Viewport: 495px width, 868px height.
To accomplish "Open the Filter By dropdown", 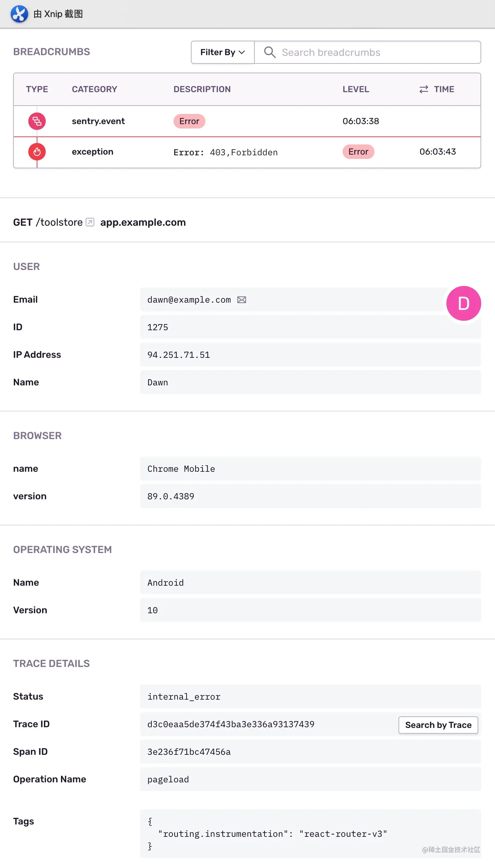I will point(222,52).
